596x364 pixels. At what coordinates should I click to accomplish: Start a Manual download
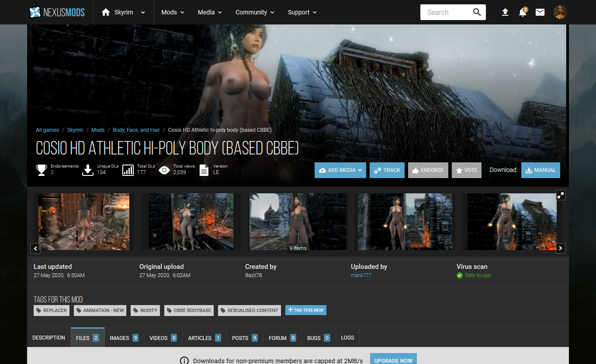pyautogui.click(x=541, y=170)
